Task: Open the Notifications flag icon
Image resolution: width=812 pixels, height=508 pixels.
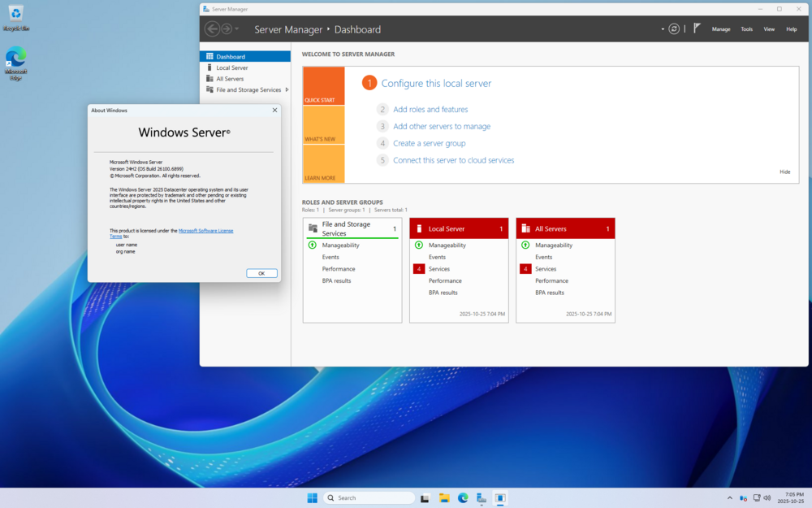Action: click(697, 28)
